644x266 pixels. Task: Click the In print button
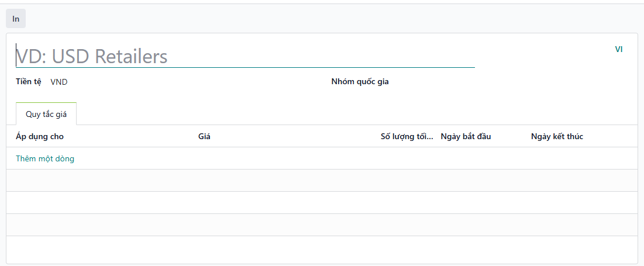(16, 19)
